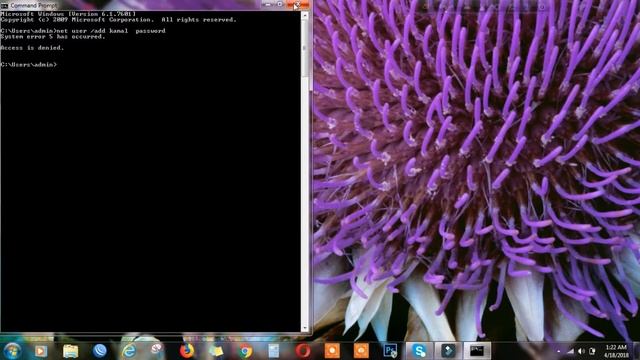This screenshot has height=360, width=640.
Task: Click the 'Command Prompt' window title text
Action: [34, 6]
